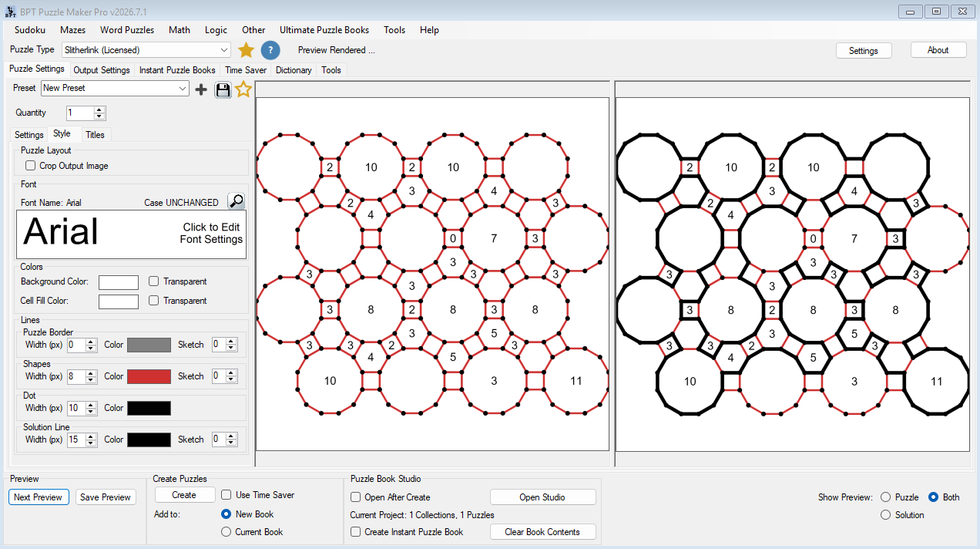Click the app icon in the title bar
Image resolution: width=980 pixels, height=549 pixels.
click(9, 11)
